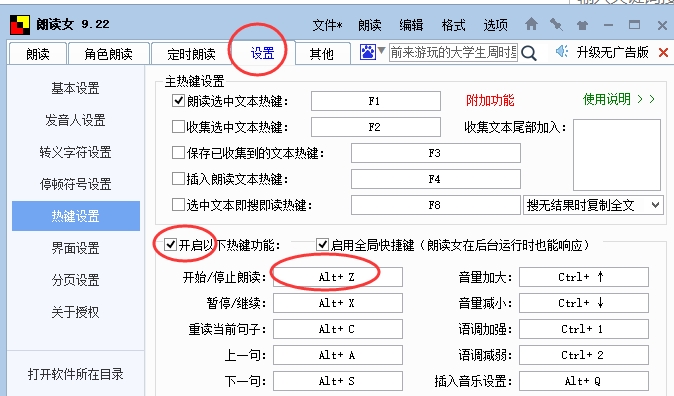674x396 pixels.
Task: Enable 插入朗读文本热键 checkbox
Action: click(x=178, y=178)
